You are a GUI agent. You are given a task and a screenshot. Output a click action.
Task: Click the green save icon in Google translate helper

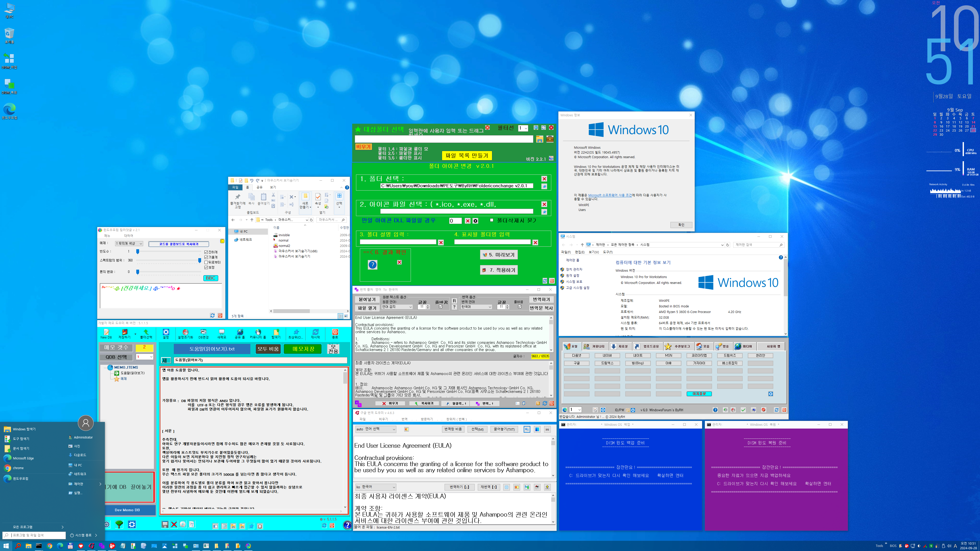coord(527,487)
